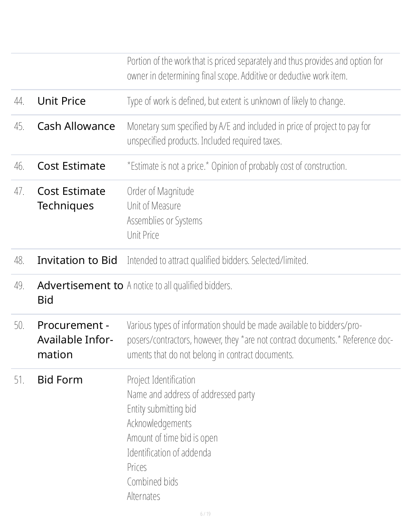Click the "Order of Magnitude" line
Image resolution: width=411 pixels, height=532 pixels.
click(160, 191)
